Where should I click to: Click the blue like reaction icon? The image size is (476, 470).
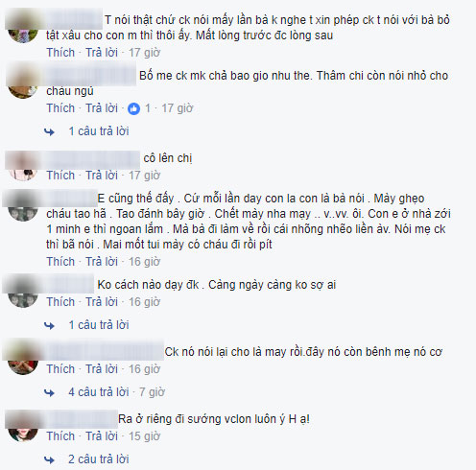point(133,109)
